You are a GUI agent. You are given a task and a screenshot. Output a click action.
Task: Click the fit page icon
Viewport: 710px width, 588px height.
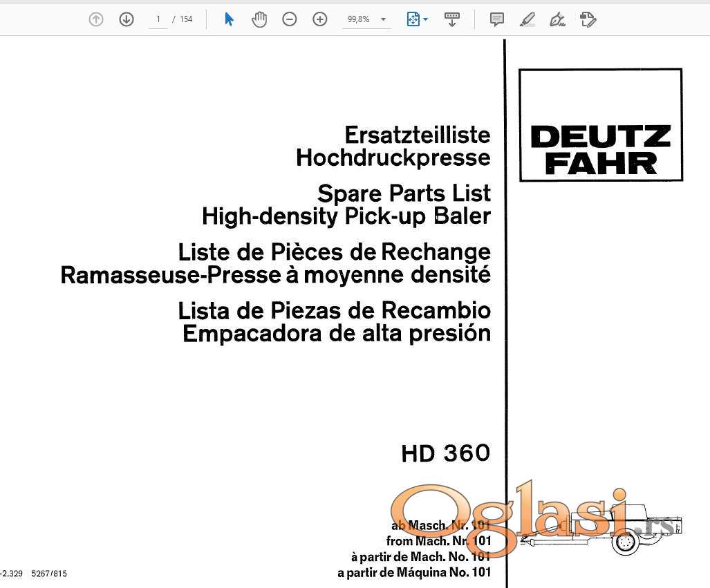click(413, 19)
